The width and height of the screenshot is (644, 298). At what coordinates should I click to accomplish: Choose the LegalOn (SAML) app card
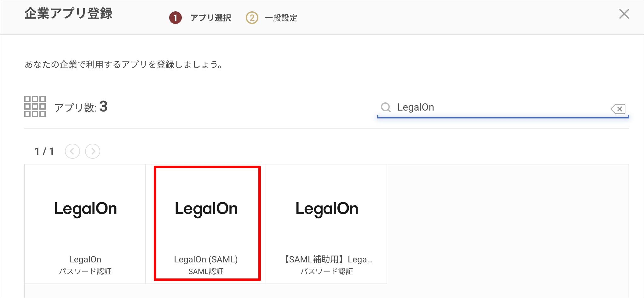click(x=206, y=224)
